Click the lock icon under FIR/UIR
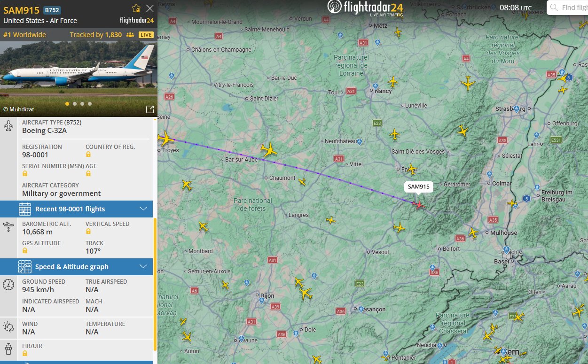 click(x=25, y=353)
